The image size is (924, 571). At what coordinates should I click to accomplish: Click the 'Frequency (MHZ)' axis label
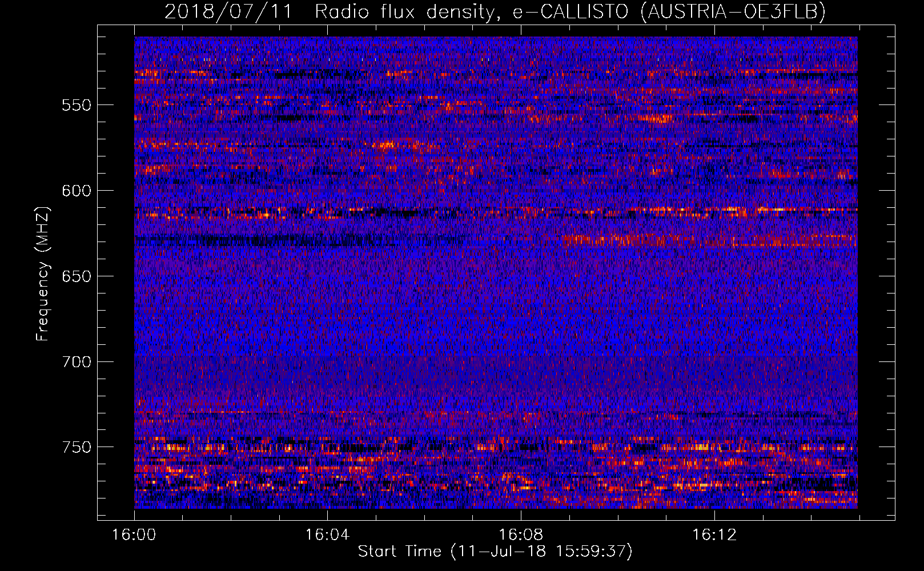point(43,274)
